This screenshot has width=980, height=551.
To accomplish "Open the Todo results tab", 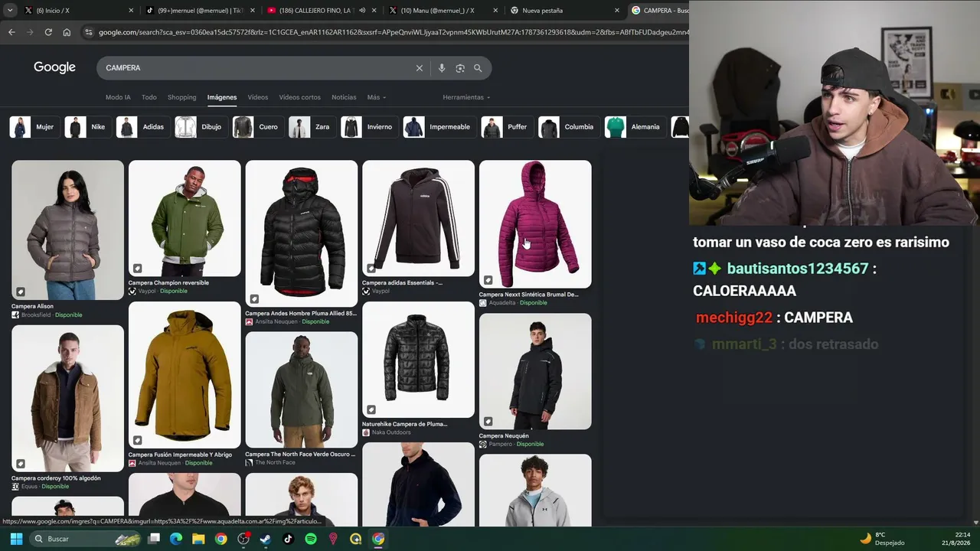I will (149, 97).
